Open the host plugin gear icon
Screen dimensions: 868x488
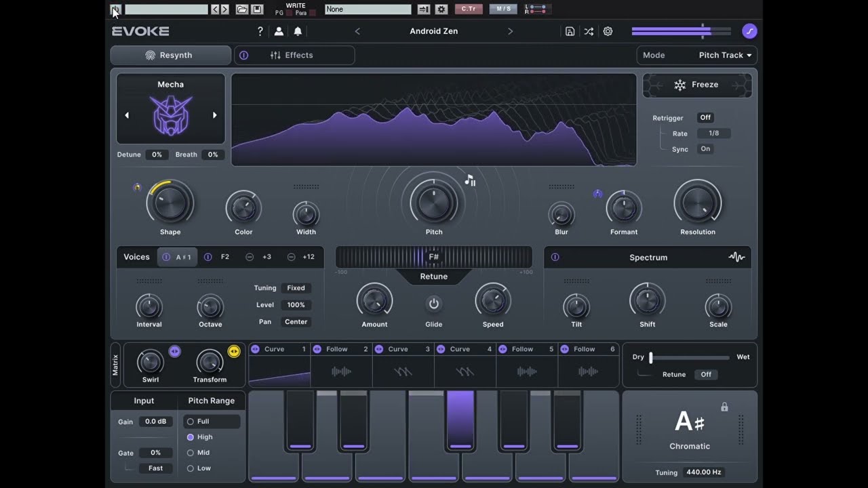point(441,9)
